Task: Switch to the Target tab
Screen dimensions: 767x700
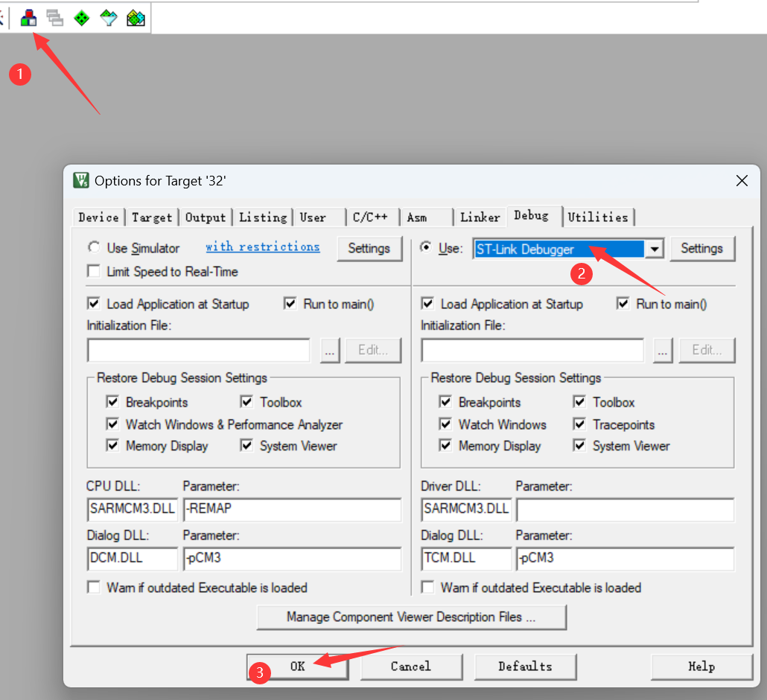Action: tap(152, 217)
